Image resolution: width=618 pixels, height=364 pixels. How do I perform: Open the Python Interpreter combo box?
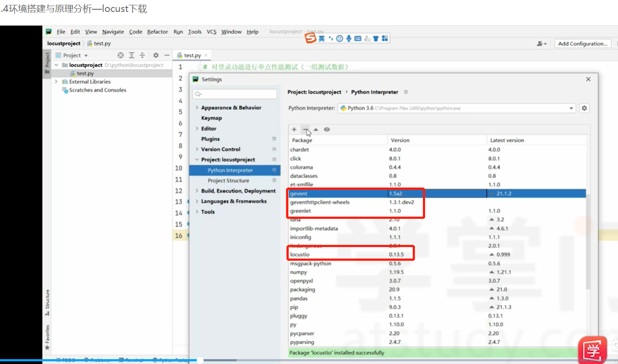pos(457,108)
